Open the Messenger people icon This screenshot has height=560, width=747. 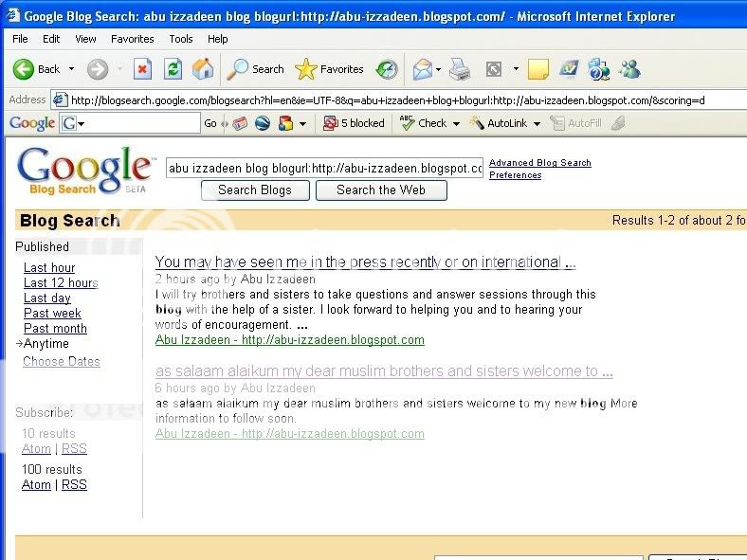(x=629, y=69)
